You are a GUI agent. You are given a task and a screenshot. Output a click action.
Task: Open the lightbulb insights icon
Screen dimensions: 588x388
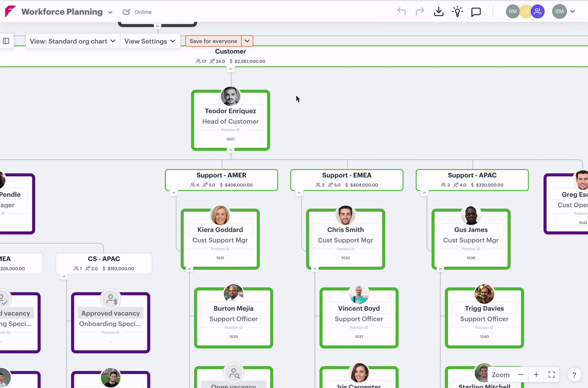pos(457,12)
